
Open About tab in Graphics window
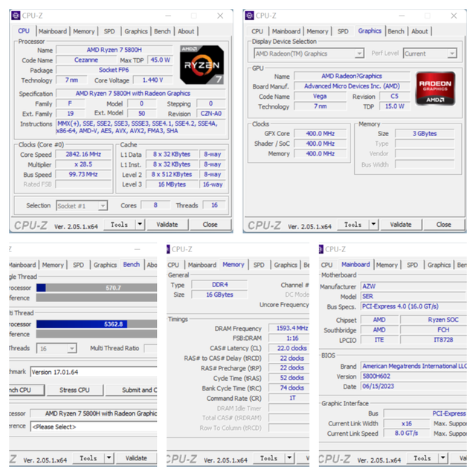(419, 31)
